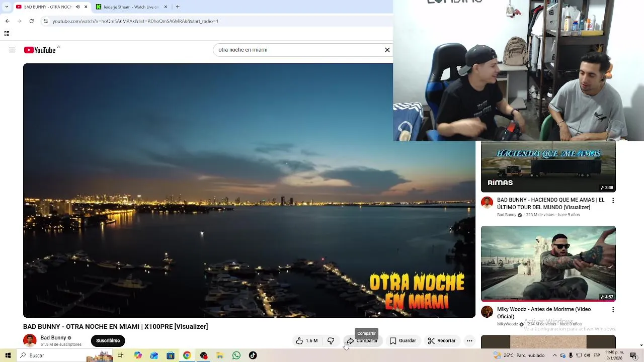
Task: Open Haciendo Que Me Amas video thumbnail
Action: [548, 167]
